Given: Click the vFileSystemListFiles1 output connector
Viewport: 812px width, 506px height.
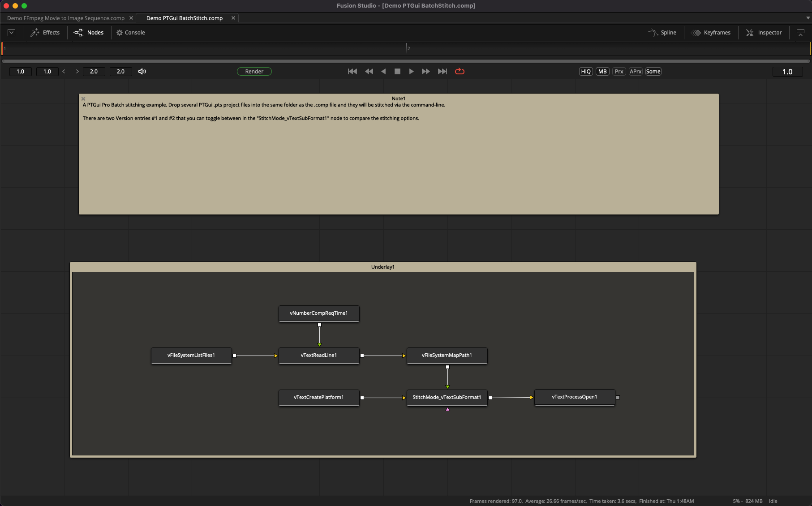Looking at the screenshot, I should point(234,356).
